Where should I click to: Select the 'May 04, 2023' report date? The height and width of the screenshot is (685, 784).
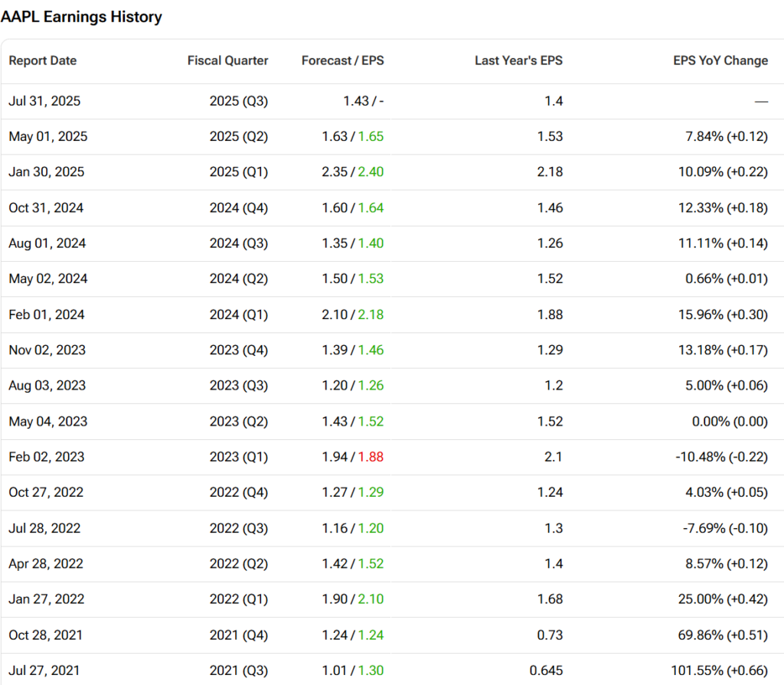point(48,422)
